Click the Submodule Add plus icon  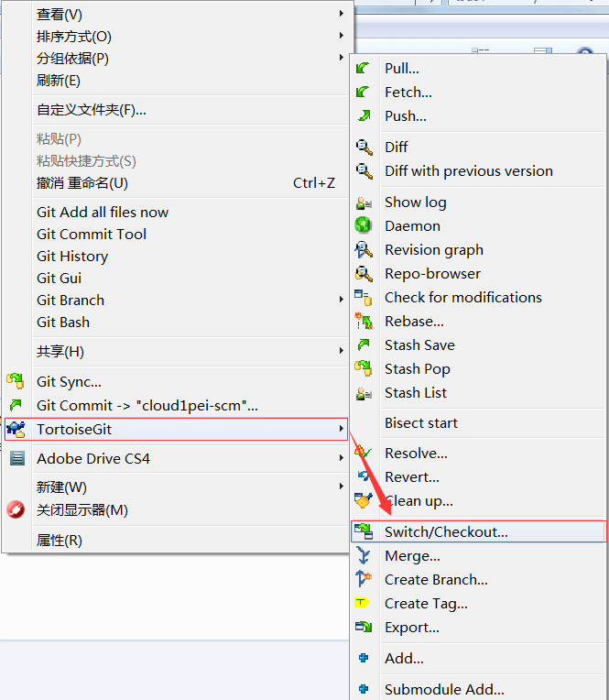click(x=364, y=689)
